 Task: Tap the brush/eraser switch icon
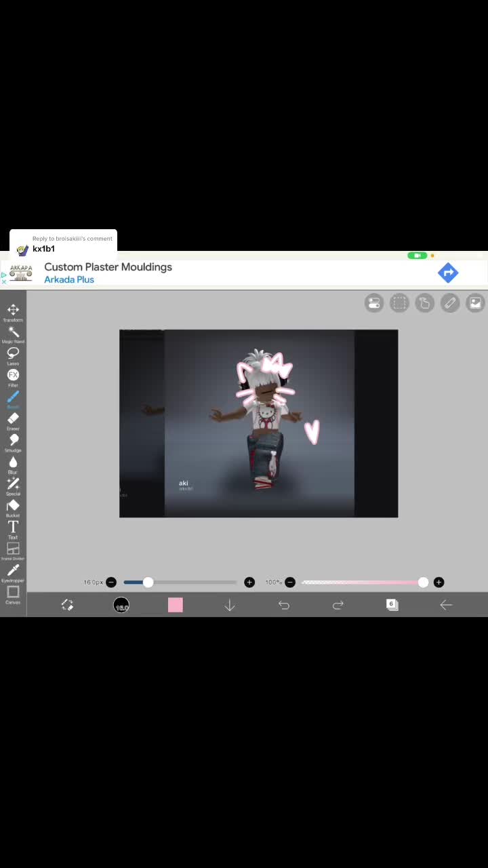point(67,605)
